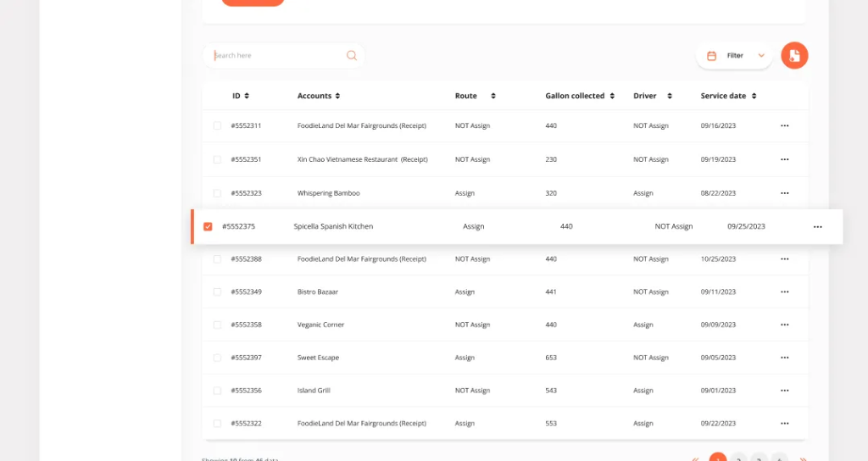Sort table by Service date arrows
Image resolution: width=868 pixels, height=461 pixels.
tap(754, 96)
